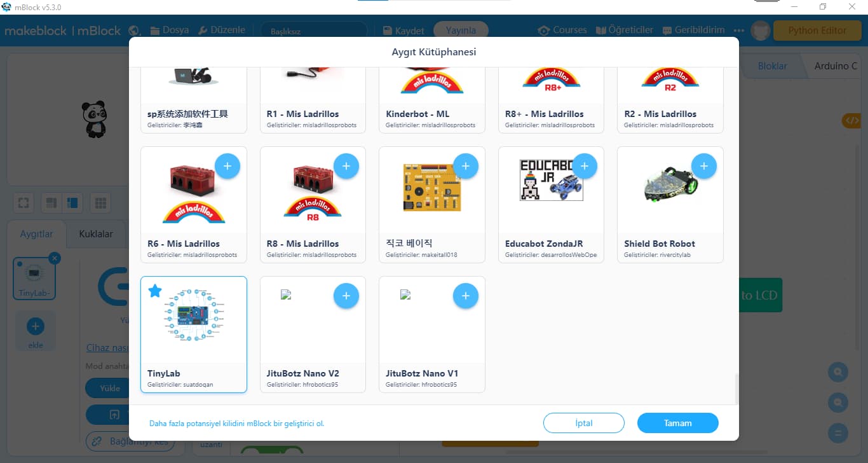This screenshot has height=463, width=868.
Task: Open the language globe icon
Action: tap(133, 31)
